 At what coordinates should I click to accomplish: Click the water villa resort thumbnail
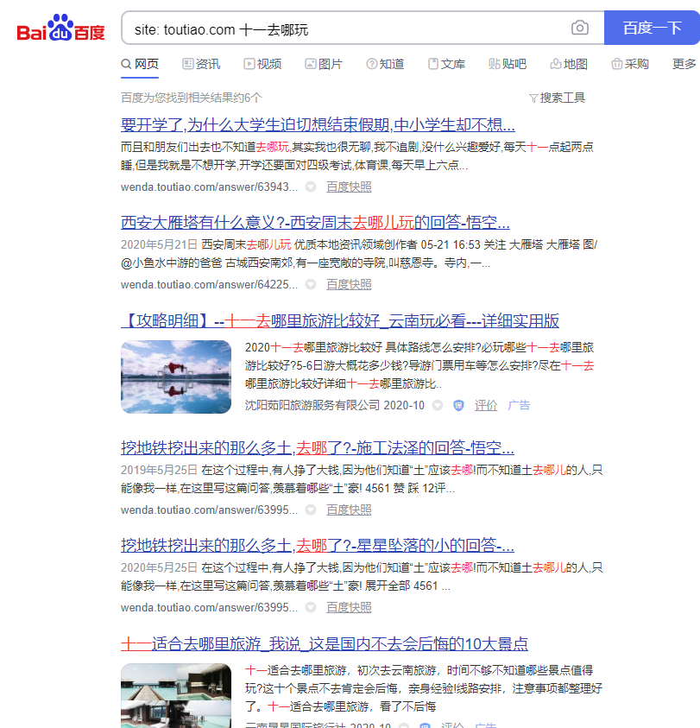tap(176, 695)
